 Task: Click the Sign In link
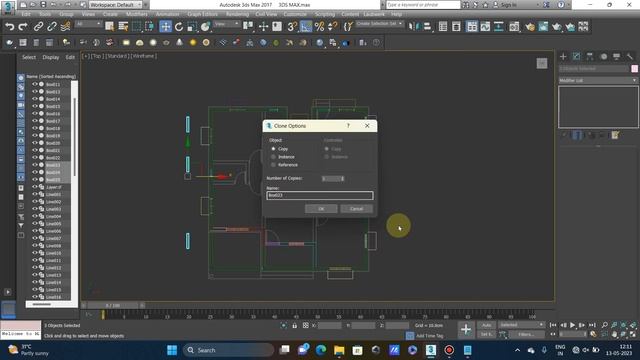(x=509, y=5)
